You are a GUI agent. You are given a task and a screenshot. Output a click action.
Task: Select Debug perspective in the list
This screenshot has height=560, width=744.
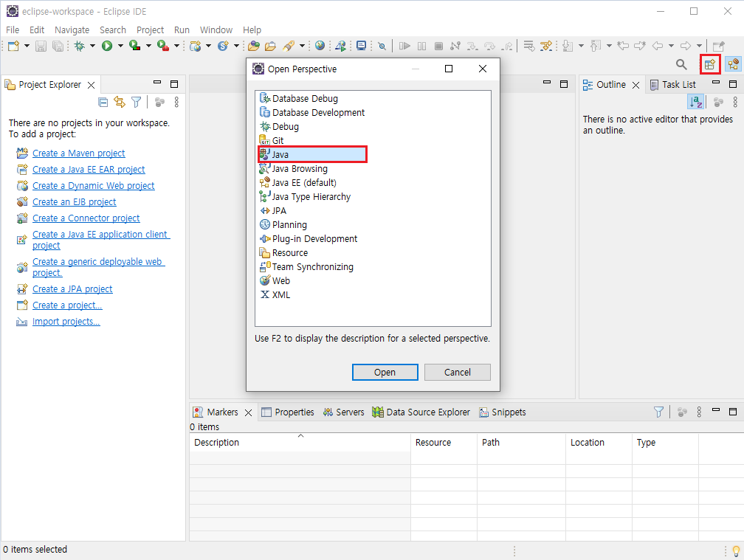(x=279, y=127)
